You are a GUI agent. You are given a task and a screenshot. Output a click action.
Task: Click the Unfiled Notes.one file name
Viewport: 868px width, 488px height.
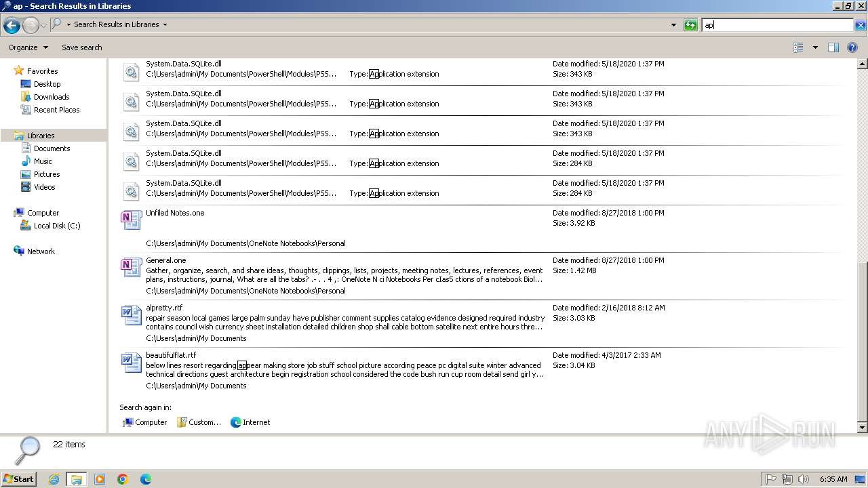[175, 213]
